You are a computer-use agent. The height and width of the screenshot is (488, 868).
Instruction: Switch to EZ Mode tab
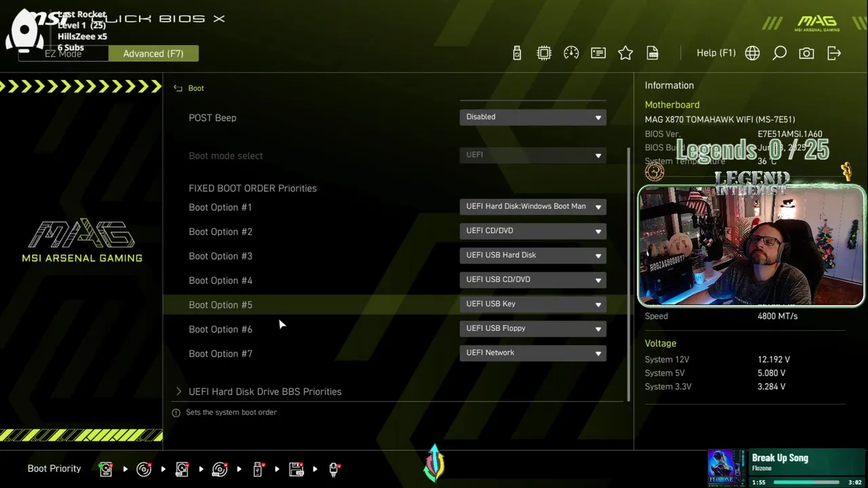coord(63,54)
